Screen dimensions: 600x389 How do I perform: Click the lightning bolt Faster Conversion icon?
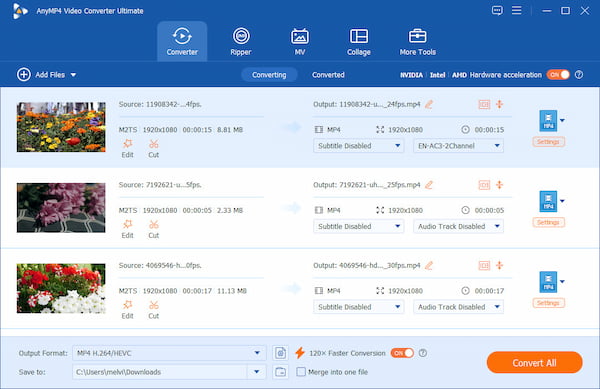[x=300, y=353]
